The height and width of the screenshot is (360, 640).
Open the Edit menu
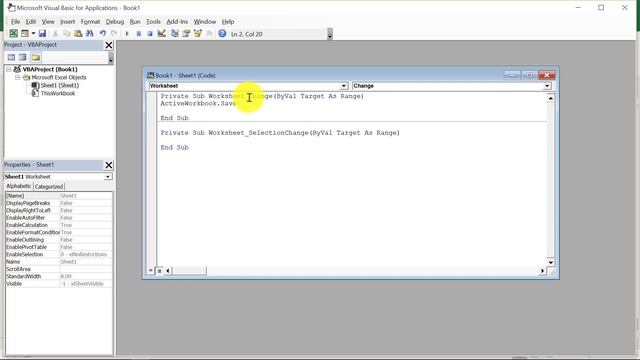pyautogui.click(x=31, y=22)
